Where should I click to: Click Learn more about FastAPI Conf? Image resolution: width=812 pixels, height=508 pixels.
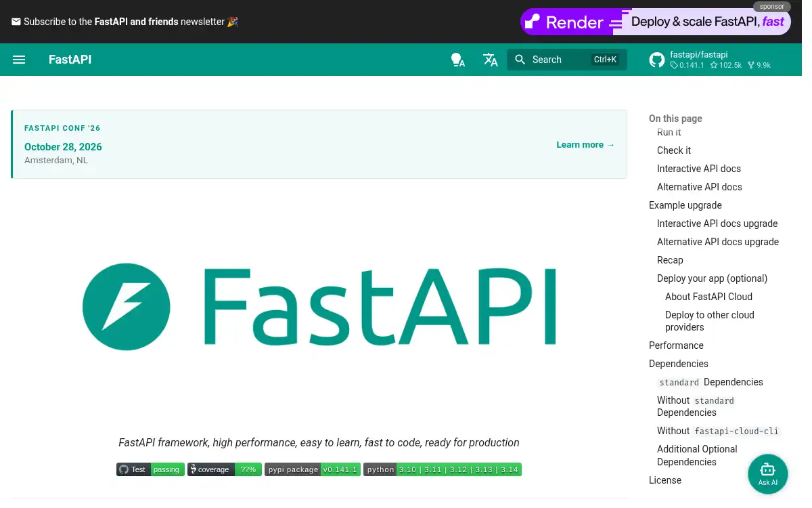click(x=585, y=144)
